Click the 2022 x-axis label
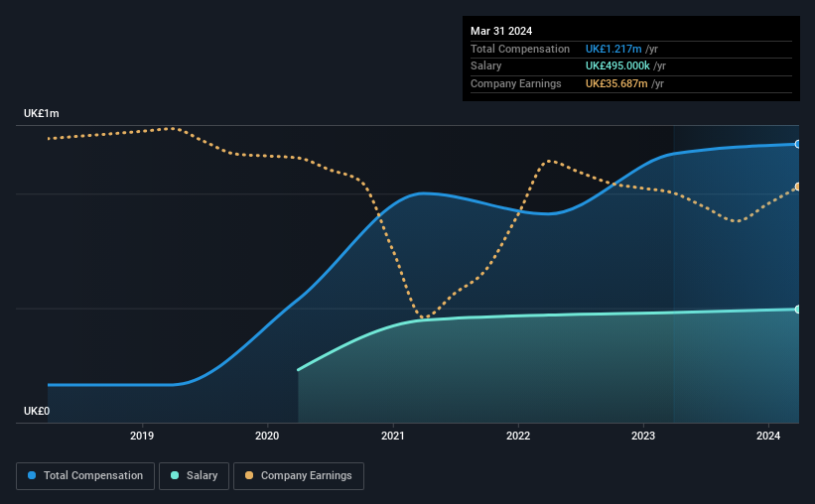815x504 pixels. click(x=518, y=436)
